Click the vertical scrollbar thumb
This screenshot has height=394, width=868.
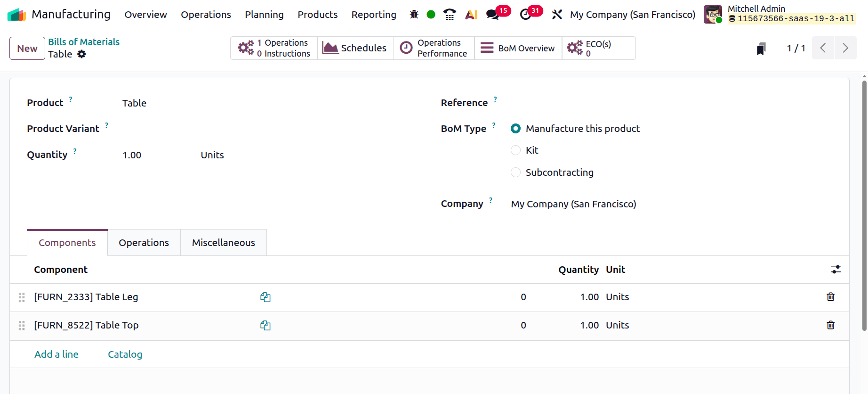coord(864,205)
